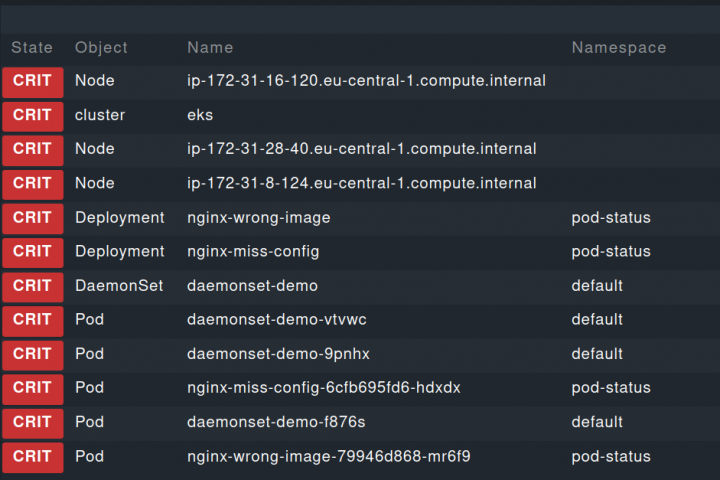Viewport: 720px width, 480px height.
Task: Click the Namespace column header
Action: tap(618, 47)
